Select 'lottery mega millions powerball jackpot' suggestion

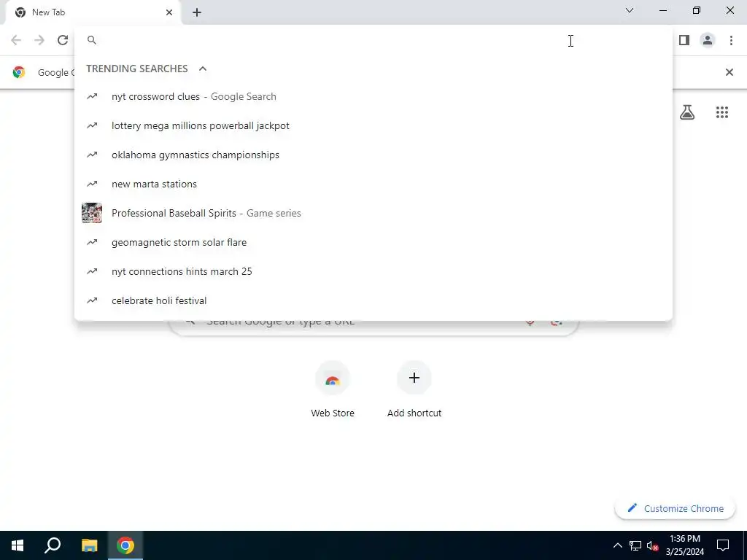coord(373,125)
